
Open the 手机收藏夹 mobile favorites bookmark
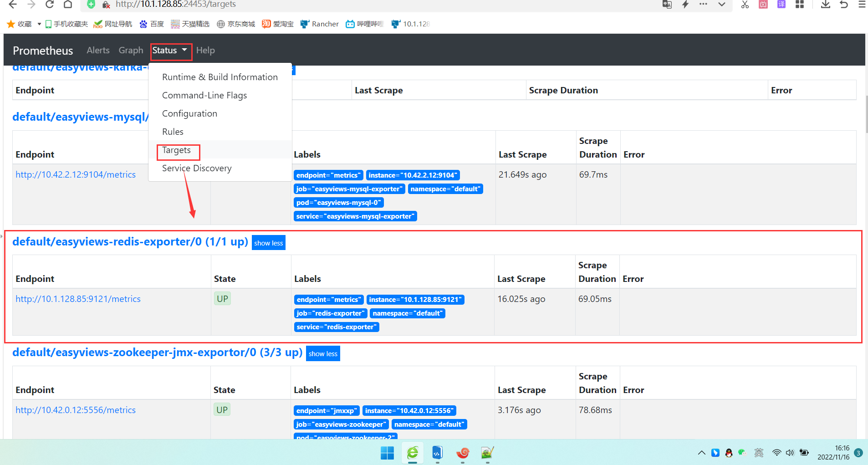click(66, 24)
